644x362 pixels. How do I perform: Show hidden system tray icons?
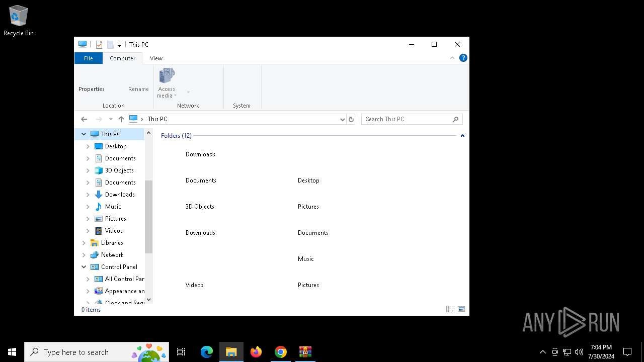coord(542,352)
